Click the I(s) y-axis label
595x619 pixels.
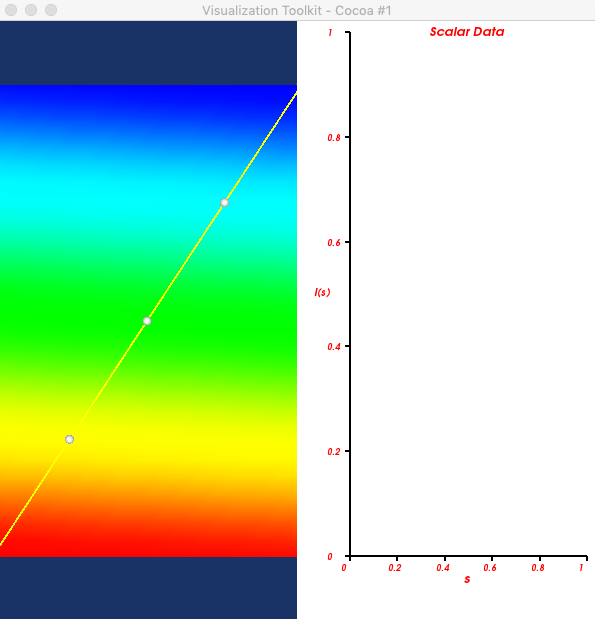tap(322, 292)
